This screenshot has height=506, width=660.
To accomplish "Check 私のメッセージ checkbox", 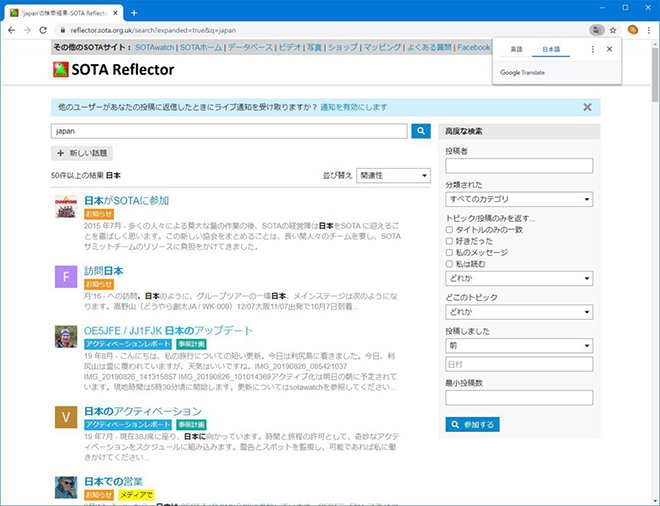I will tap(449, 253).
